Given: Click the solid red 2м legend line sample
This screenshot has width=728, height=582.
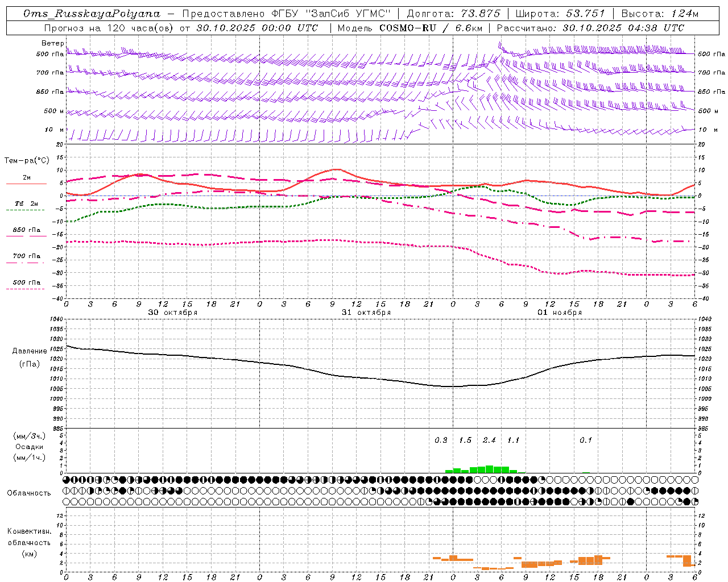Looking at the screenshot, I should click(x=26, y=184).
